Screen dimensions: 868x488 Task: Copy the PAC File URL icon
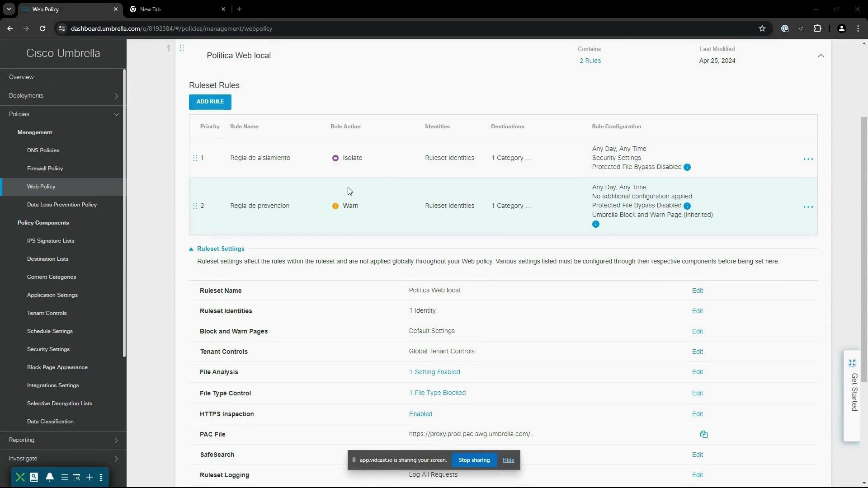tap(703, 434)
